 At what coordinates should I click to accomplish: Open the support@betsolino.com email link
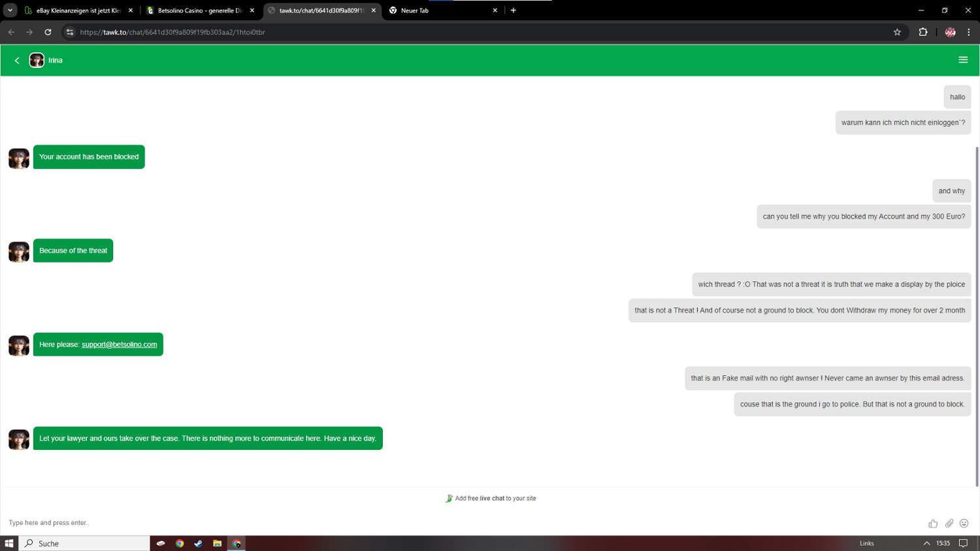(x=119, y=345)
